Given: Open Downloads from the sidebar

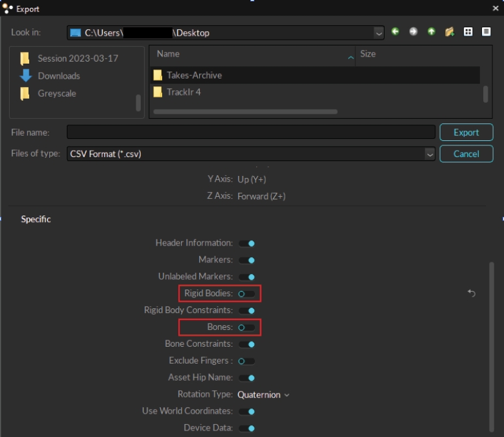Looking at the screenshot, I should click(58, 76).
